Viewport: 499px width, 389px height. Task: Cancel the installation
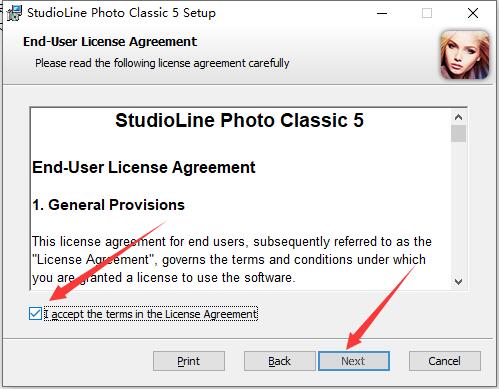tap(445, 361)
